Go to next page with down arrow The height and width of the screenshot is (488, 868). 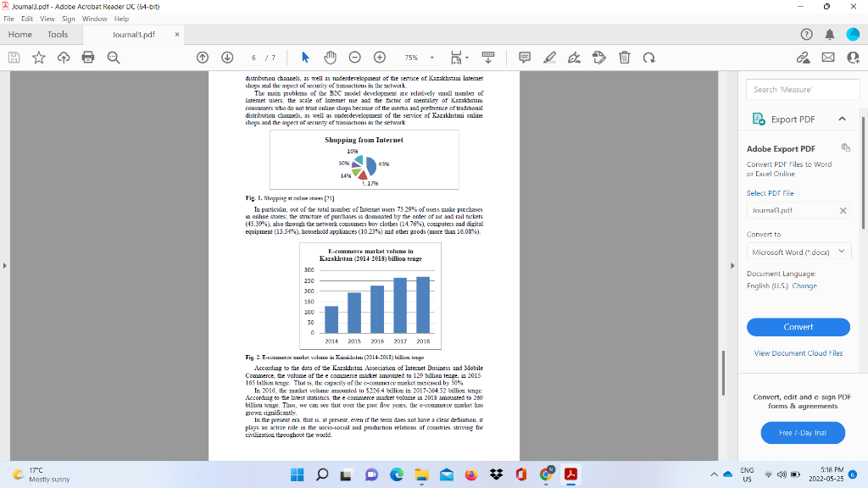[227, 57]
